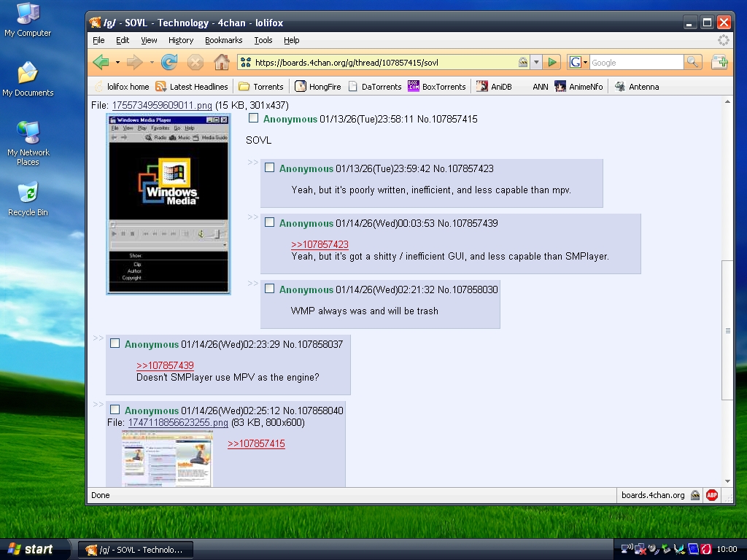Click the status bar padlock icon
747x560 pixels.
[695, 495]
